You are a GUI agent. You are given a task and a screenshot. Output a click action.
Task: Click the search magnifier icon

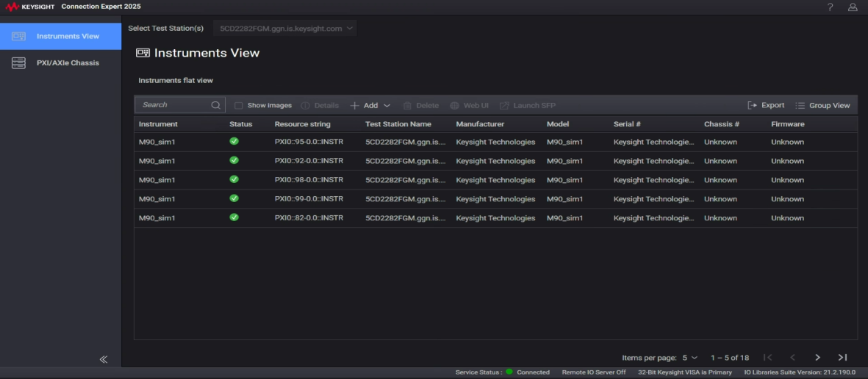[x=215, y=105]
